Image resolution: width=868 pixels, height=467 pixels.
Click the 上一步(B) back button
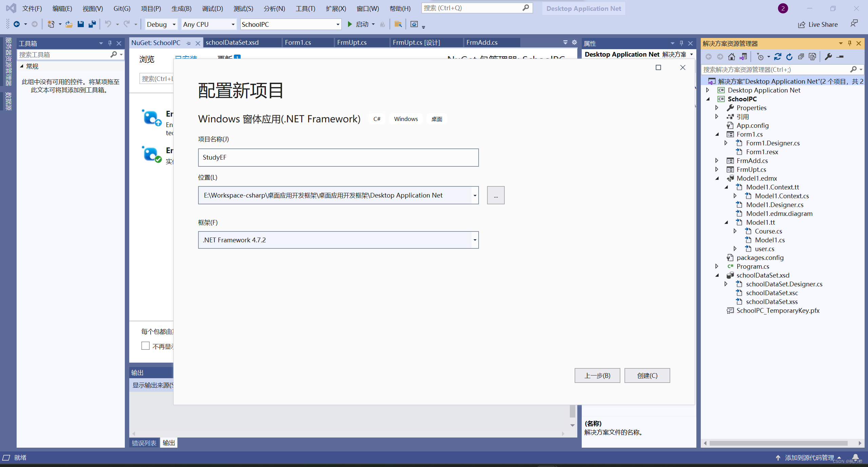tap(597, 375)
